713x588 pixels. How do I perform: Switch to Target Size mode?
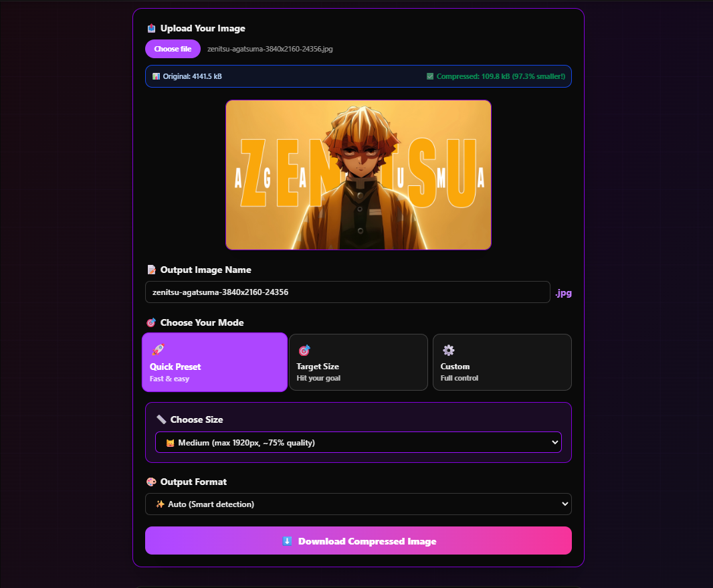tap(358, 362)
